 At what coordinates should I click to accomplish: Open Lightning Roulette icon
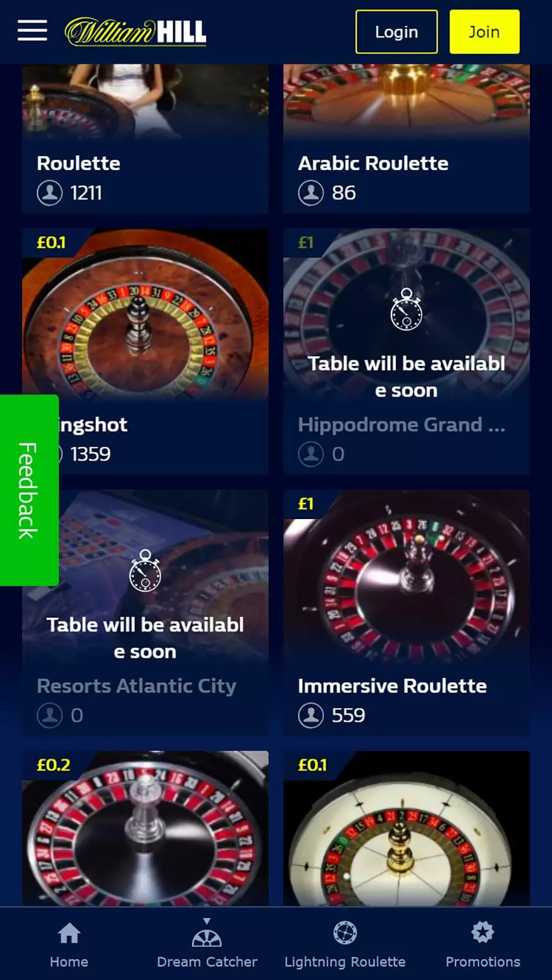coord(345,932)
